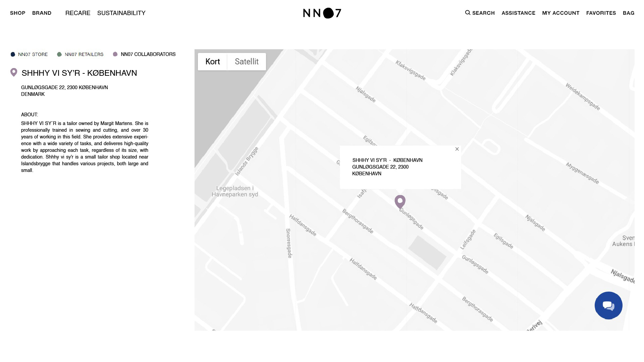Click the purple map marker pin
The width and height of the screenshot is (644, 362).
click(400, 202)
